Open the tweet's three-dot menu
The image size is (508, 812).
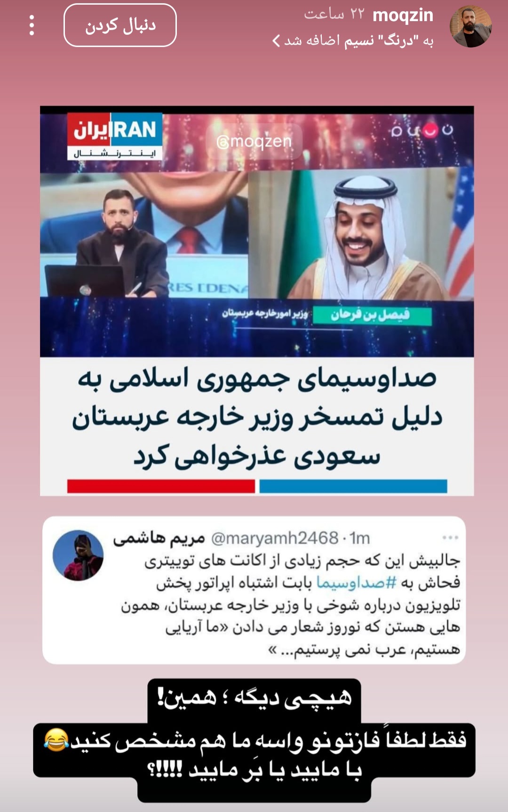pos(450,537)
